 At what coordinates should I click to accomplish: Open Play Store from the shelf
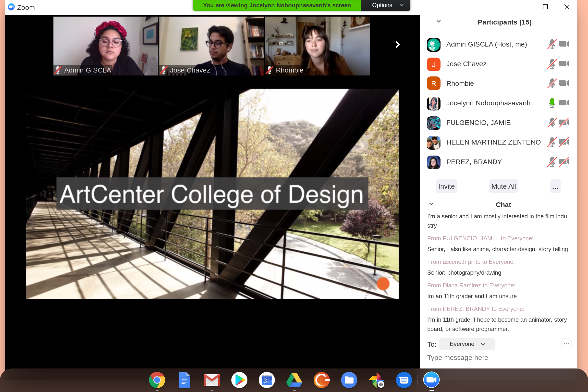pyautogui.click(x=239, y=380)
